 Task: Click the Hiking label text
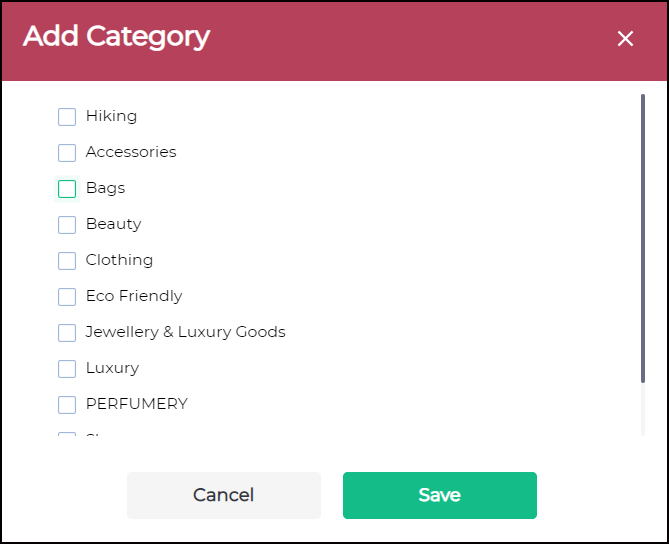coord(111,116)
